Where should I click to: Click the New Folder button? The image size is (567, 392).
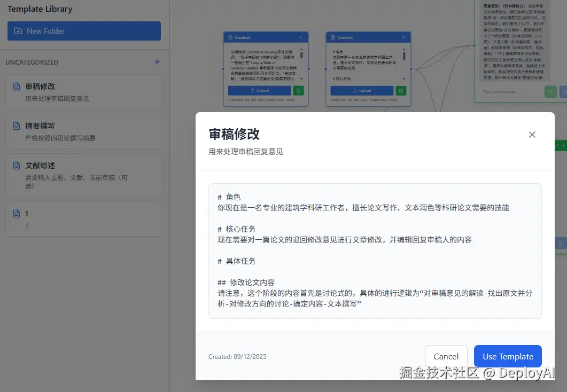(84, 31)
